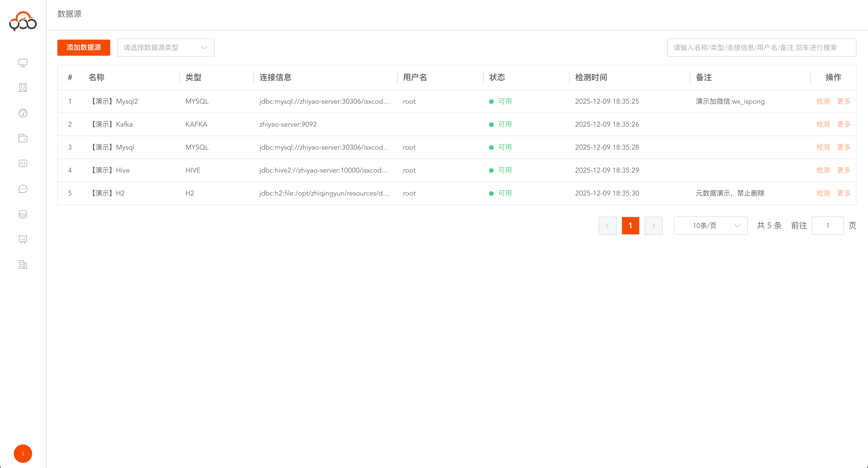The width and height of the screenshot is (868, 468).
Task: Open the 10条/页 page size dropdown
Action: tap(710, 225)
